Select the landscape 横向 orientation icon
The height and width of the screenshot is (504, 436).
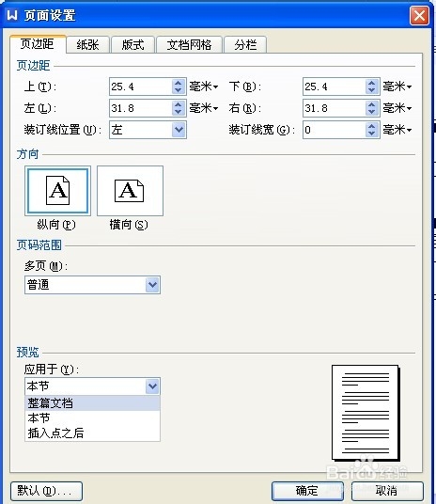pos(130,191)
